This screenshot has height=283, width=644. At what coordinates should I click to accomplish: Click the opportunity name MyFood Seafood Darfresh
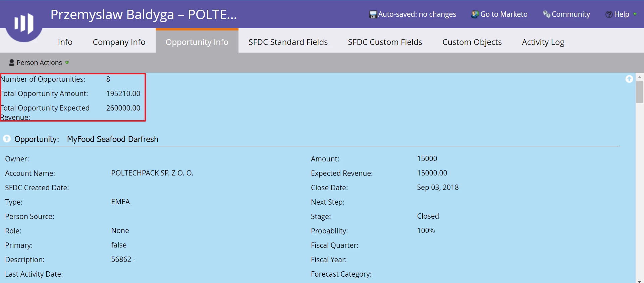tap(112, 139)
